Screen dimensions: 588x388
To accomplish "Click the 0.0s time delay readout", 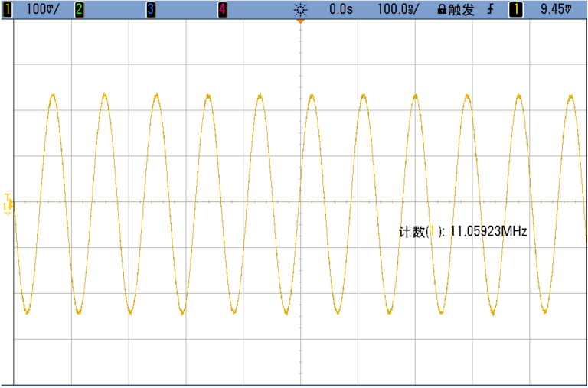I will click(340, 9).
